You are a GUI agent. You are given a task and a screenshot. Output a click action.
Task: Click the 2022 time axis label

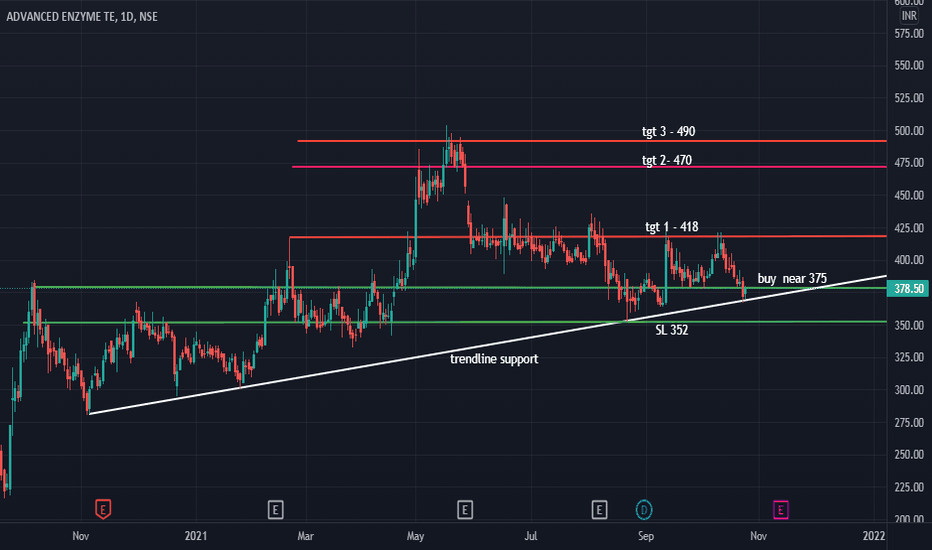(x=874, y=536)
